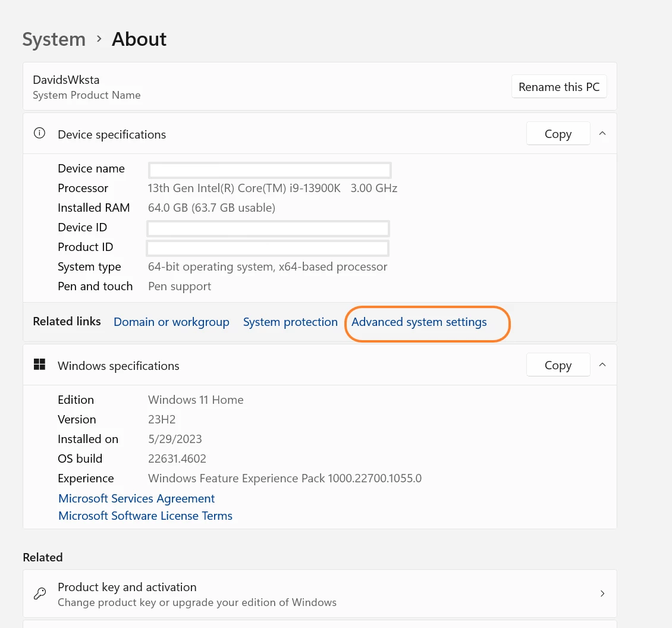The height and width of the screenshot is (628, 672).
Task: Click the key icon for Product key and activation
Action: pyautogui.click(x=40, y=594)
